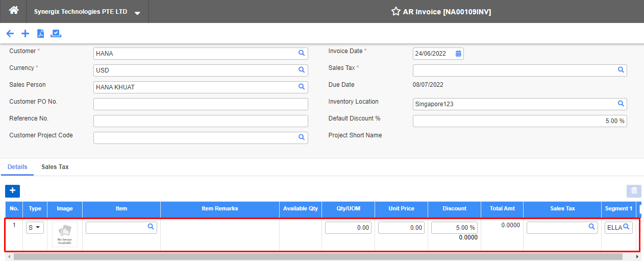The image size is (644, 264).
Task: Export invoice as PDF icon
Action: tap(40, 34)
